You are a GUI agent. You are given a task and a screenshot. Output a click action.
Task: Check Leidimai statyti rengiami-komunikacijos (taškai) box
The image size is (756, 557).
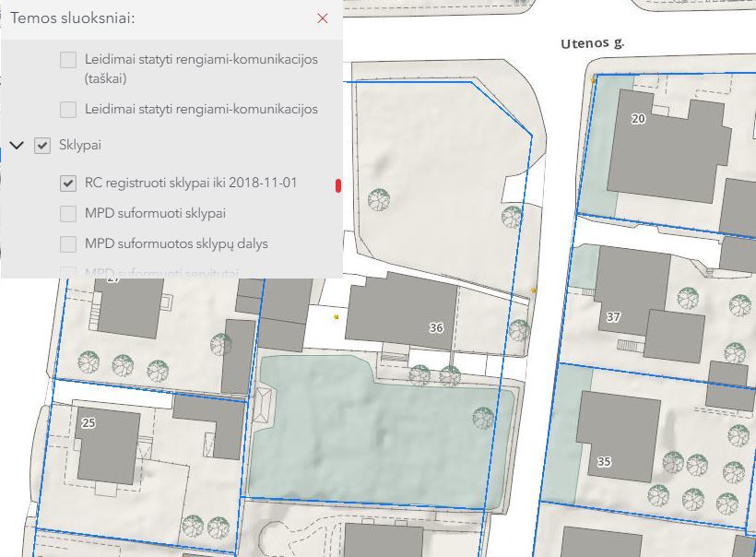point(68,60)
